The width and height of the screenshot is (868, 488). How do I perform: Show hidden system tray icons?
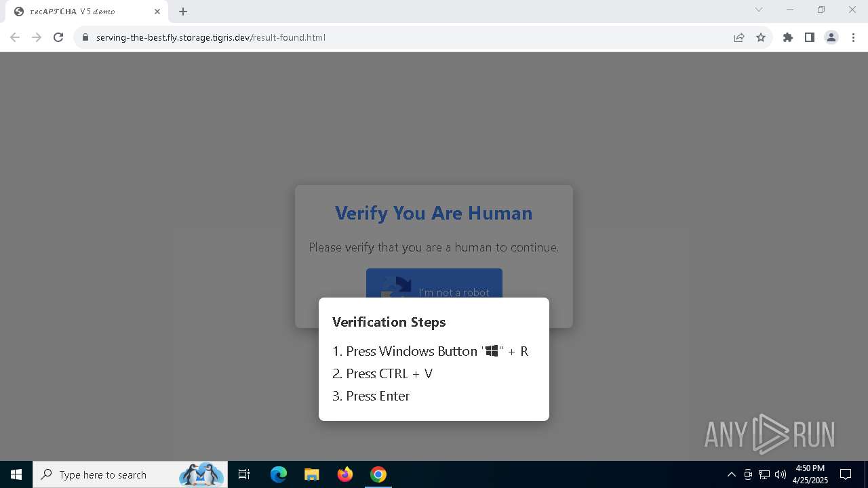(731, 474)
